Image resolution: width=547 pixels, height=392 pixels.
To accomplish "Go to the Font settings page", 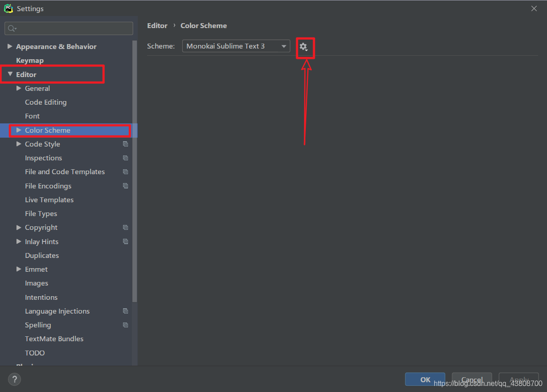I will 33,116.
